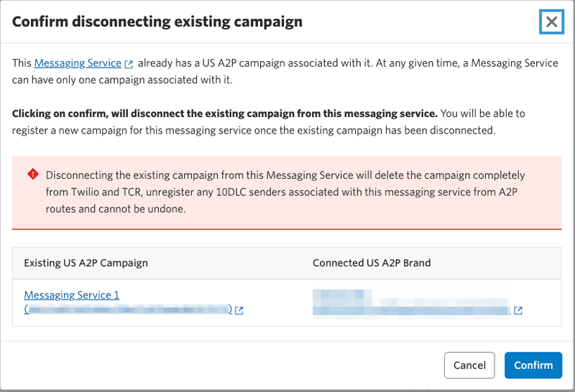The width and height of the screenshot is (575, 392).
Task: Open the blurred connected brand link
Action: pyautogui.click(x=411, y=302)
